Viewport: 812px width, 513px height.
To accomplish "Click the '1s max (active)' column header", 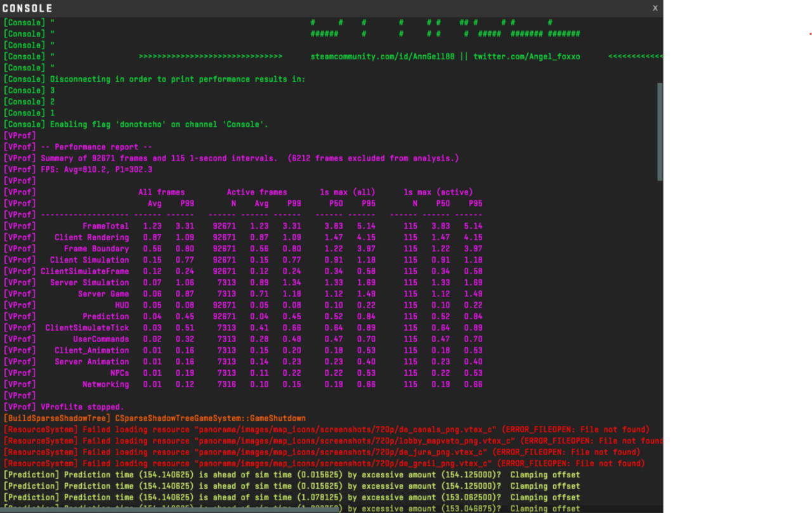I will 438,192.
